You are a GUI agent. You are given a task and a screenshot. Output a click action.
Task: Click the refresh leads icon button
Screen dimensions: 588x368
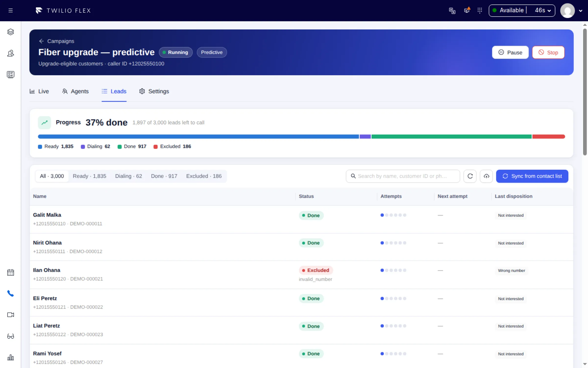(470, 176)
